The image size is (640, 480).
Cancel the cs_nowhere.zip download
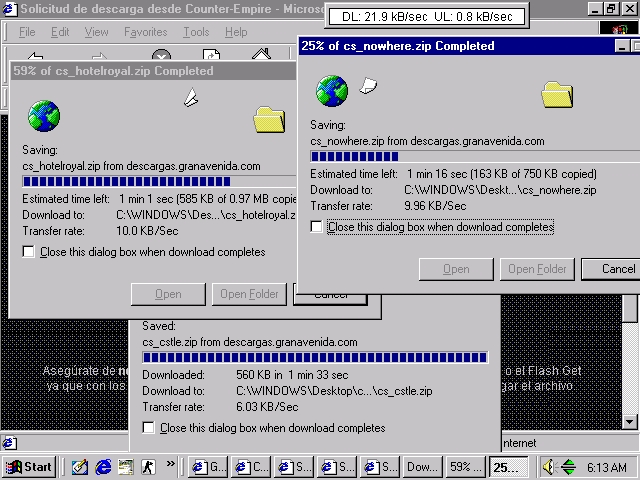pos(617,268)
